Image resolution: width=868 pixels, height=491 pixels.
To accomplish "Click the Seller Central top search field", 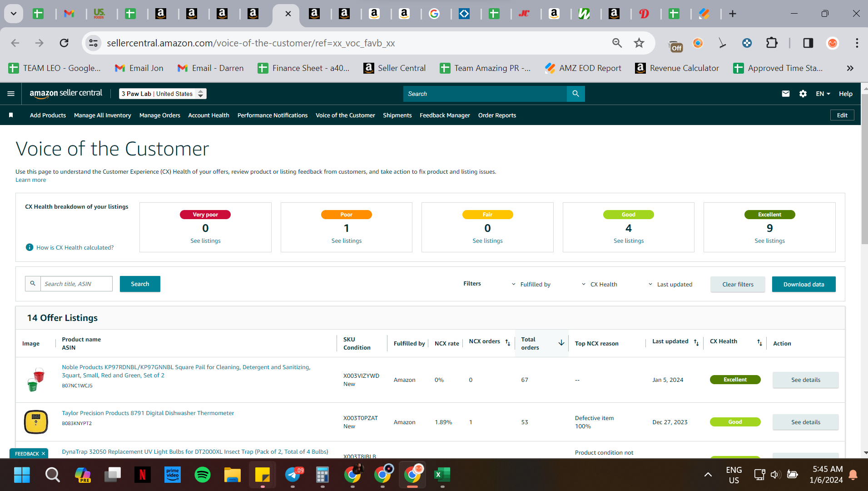I will click(x=485, y=94).
